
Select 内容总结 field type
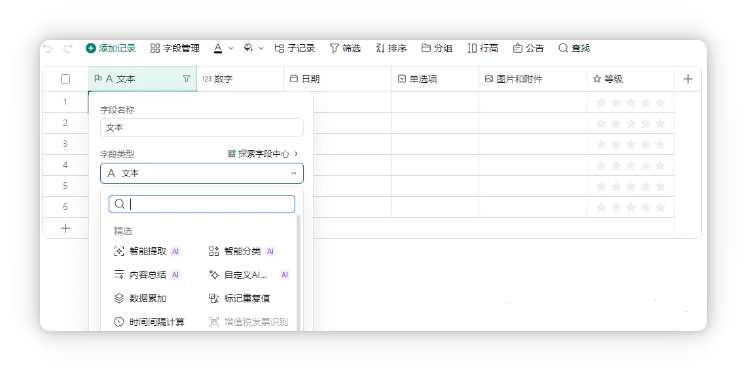coord(147,275)
